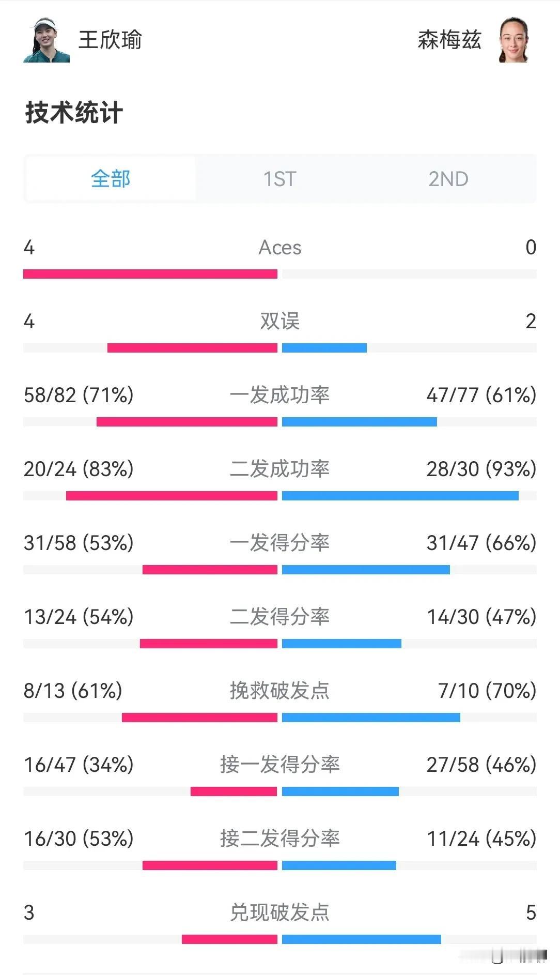Viewport: 560px width, 975px height.
Task: Click the 58/82 (71%) first serve value
Action: pyautogui.click(x=79, y=395)
